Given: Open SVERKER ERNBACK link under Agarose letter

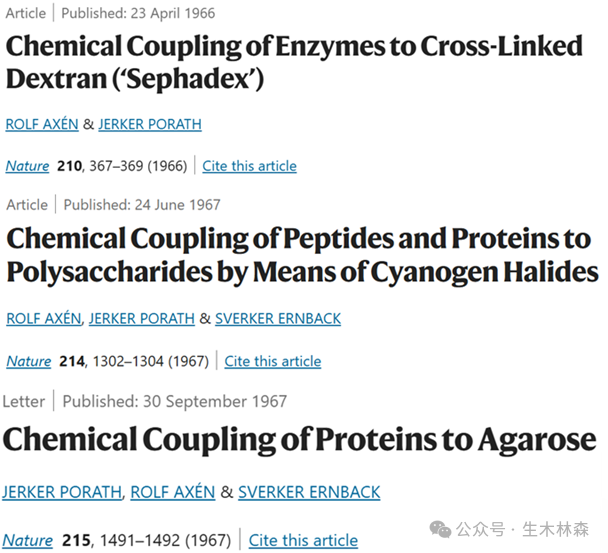Looking at the screenshot, I should coord(309,492).
